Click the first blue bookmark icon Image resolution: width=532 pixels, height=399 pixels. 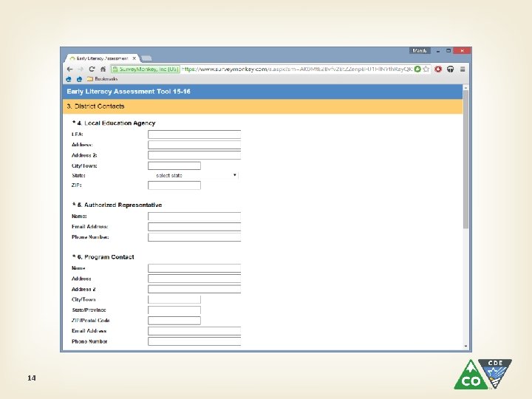point(69,79)
